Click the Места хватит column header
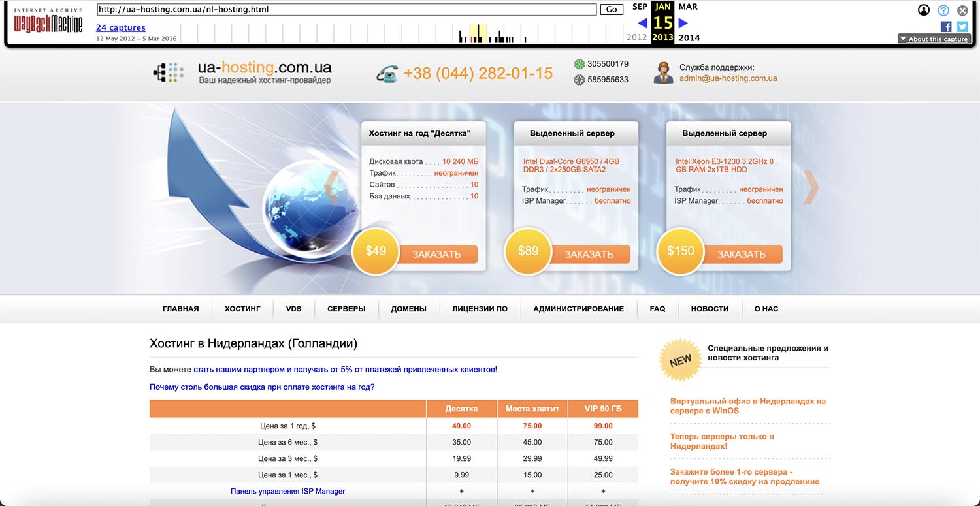The width and height of the screenshot is (980, 506). coord(532,409)
